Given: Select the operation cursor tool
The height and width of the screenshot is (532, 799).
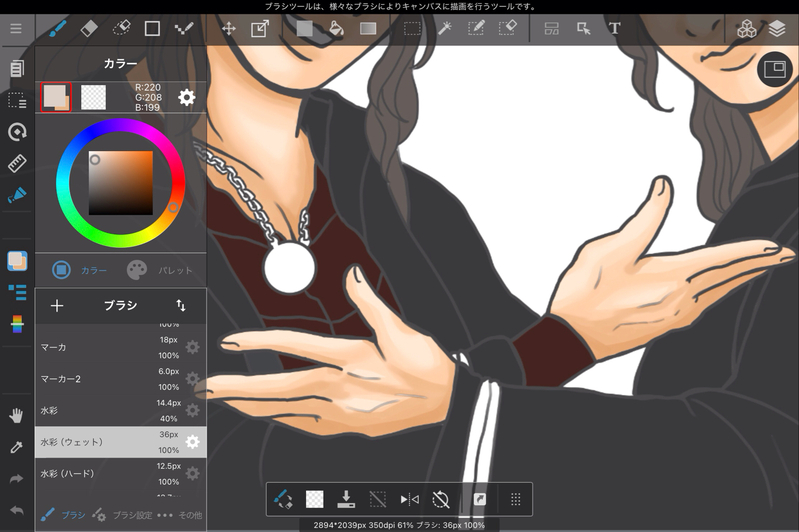Looking at the screenshot, I should click(x=583, y=29).
